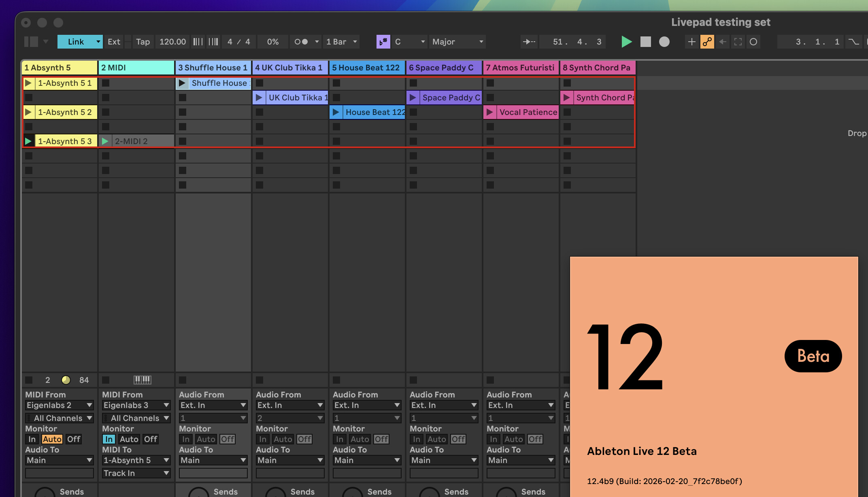
Task: Open the 1 Bar quantization dropdown
Action: coord(342,42)
